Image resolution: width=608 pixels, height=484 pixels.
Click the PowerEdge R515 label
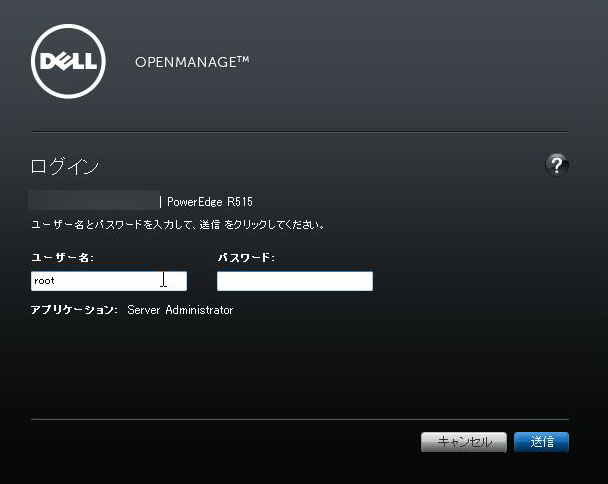coord(210,202)
